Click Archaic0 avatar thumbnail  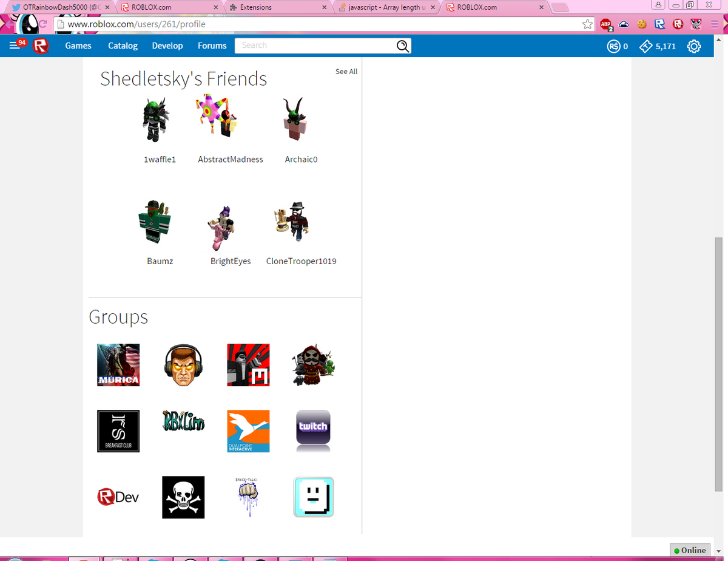[x=295, y=119]
